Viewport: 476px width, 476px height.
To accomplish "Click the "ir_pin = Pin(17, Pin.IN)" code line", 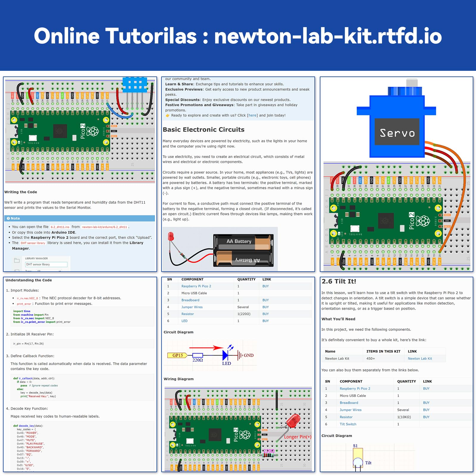I will (x=28, y=344).
